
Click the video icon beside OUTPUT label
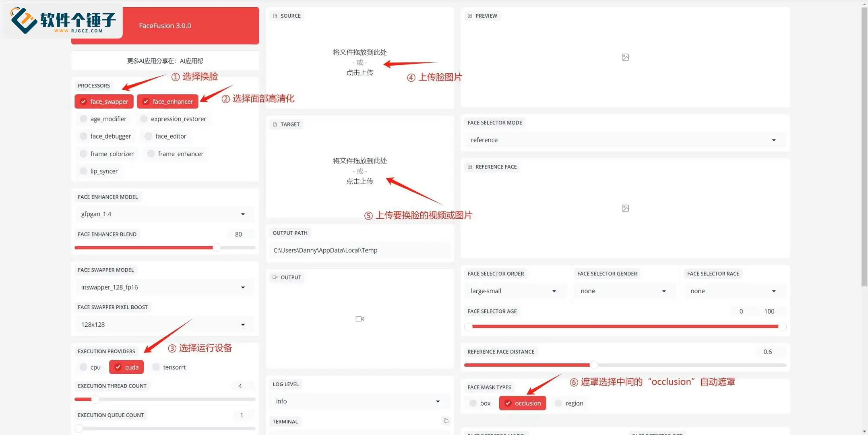coord(275,277)
